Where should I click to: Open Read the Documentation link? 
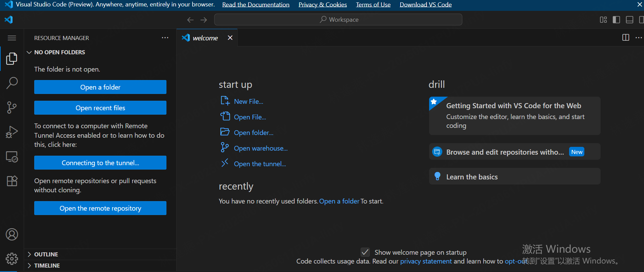click(x=256, y=5)
